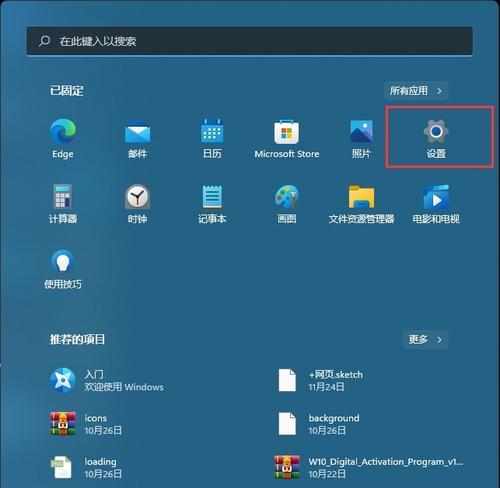This screenshot has height=488, width=500.
Task: Open the 入门 welcome to Windows item
Action: pyautogui.click(x=107, y=381)
